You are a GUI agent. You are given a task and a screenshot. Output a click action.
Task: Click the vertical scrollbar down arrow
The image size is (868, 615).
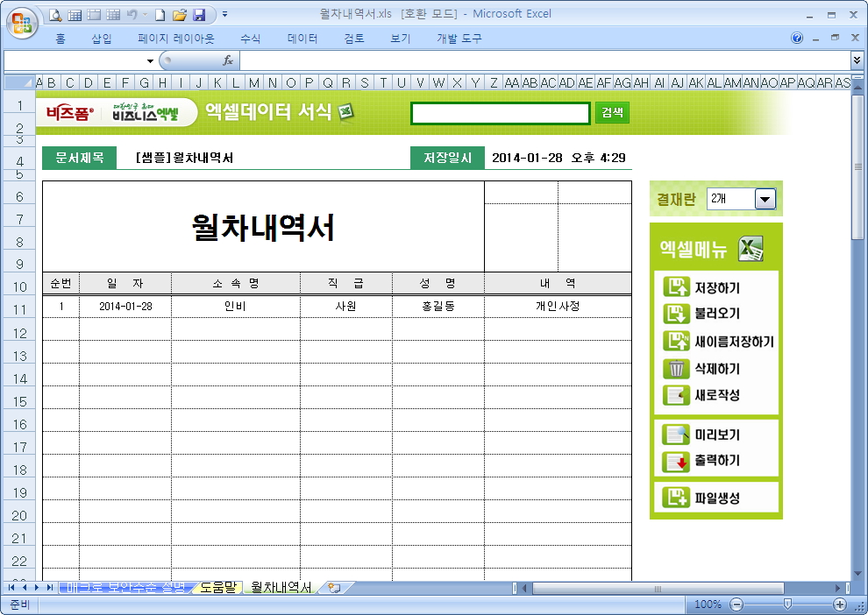click(858, 573)
